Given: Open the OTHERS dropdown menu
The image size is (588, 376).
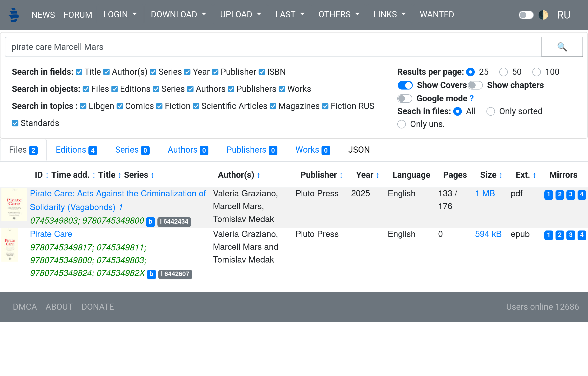Looking at the screenshot, I should point(339,14).
